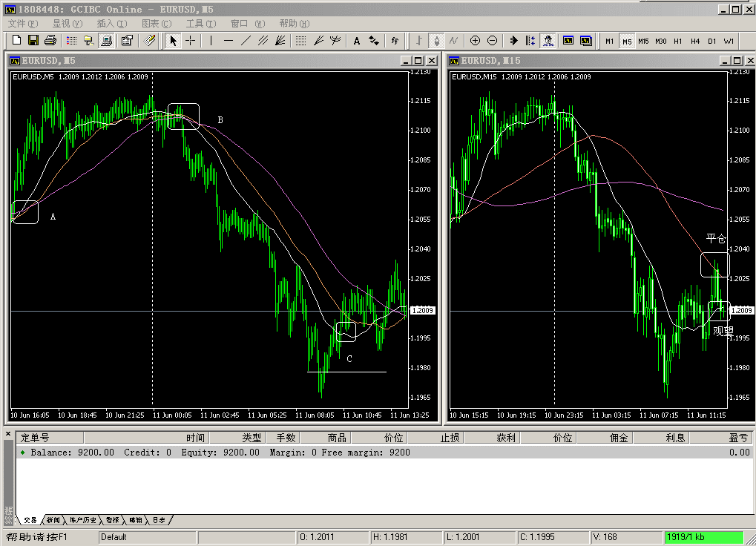Save the chart with the floppy disk icon
This screenshot has width=756, height=546.
click(x=33, y=41)
